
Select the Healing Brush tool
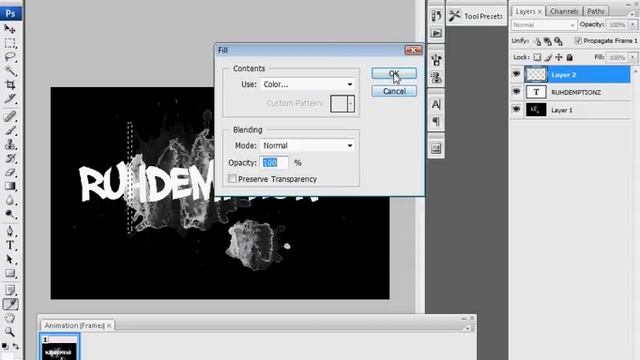[10, 116]
